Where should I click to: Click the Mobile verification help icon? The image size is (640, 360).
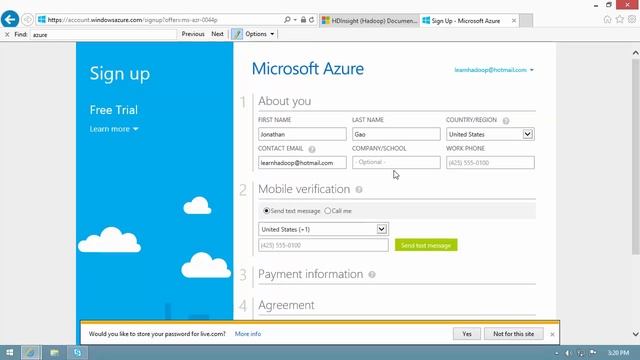pos(359,189)
